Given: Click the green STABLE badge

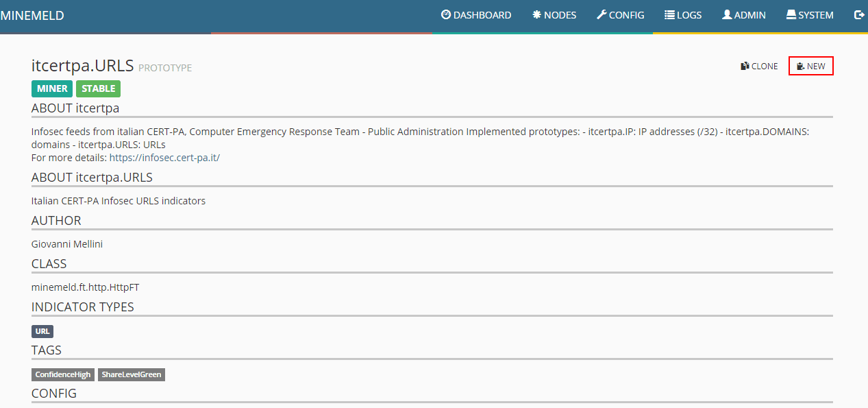Looking at the screenshot, I should click(98, 88).
